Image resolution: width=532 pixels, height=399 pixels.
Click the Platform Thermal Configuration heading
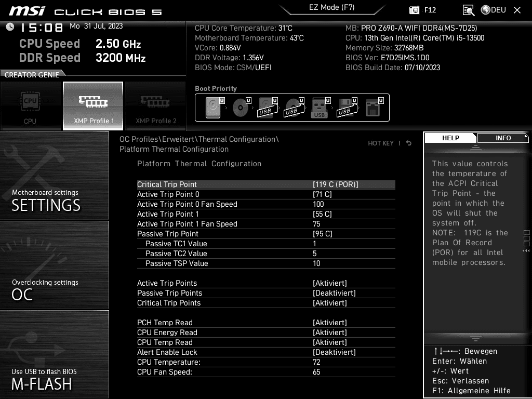coord(199,164)
